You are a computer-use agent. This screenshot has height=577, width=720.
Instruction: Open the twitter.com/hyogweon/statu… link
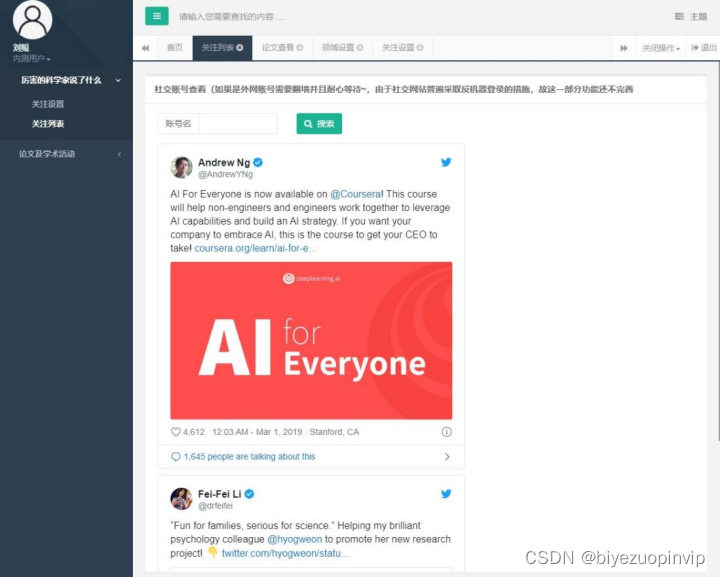click(286, 553)
